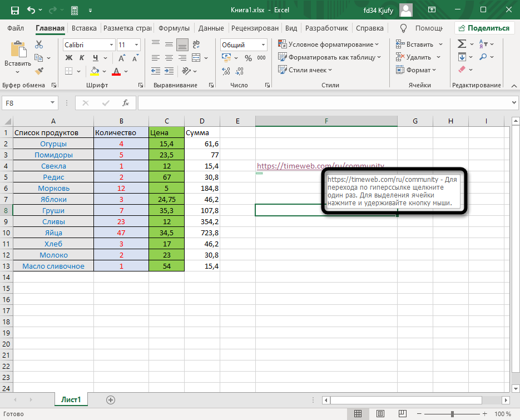This screenshot has height=420, width=520.
Task: Add a new sheet with plus icon
Action: click(x=111, y=399)
